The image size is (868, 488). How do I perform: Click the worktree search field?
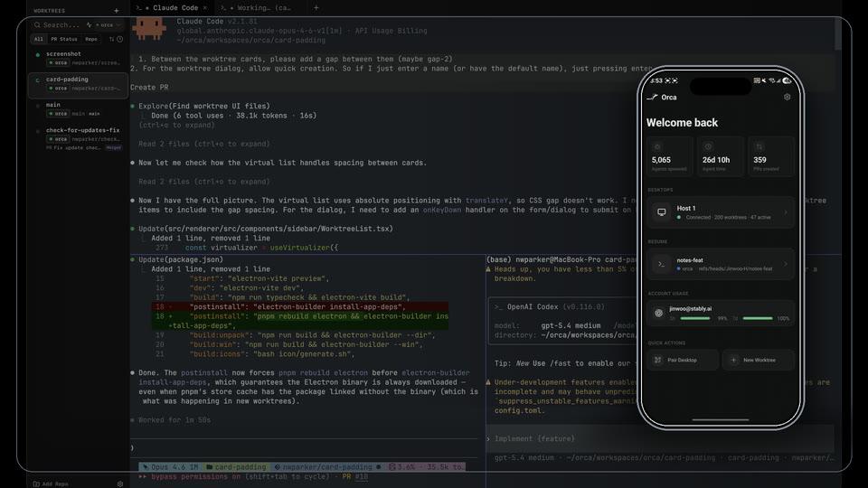tap(56, 25)
